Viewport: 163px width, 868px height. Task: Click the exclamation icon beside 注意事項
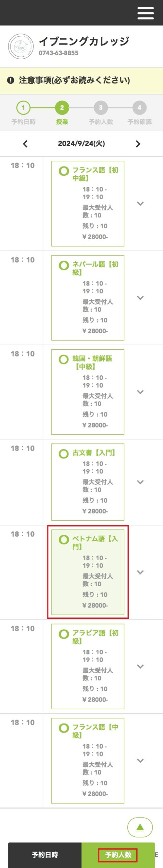(x=11, y=80)
